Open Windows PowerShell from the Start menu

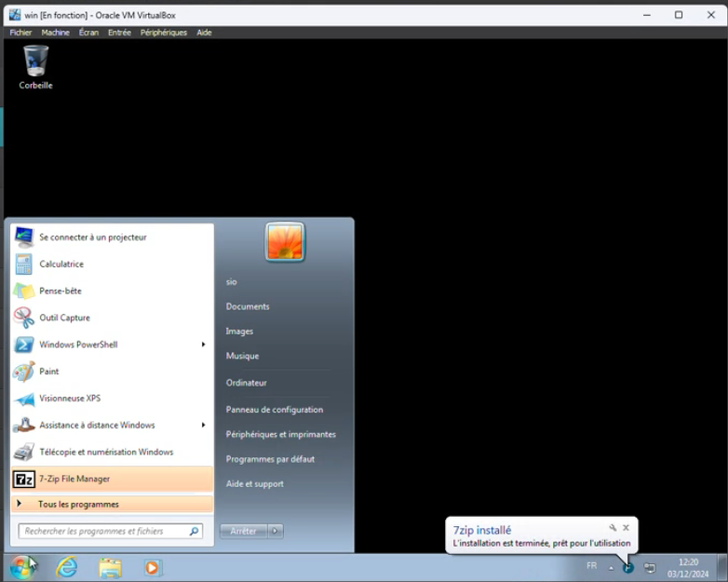click(x=112, y=345)
